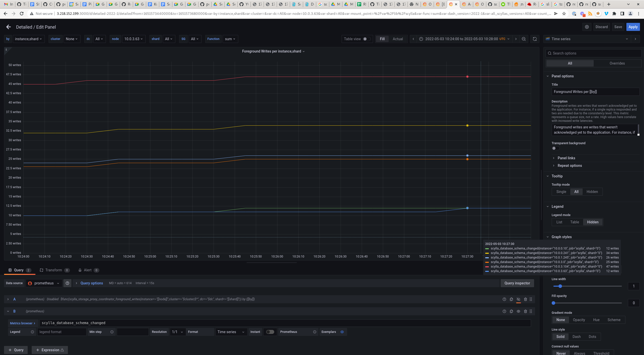This screenshot has height=355, width=644.
Task: Toggle the Table view switch
Action: [367, 39]
